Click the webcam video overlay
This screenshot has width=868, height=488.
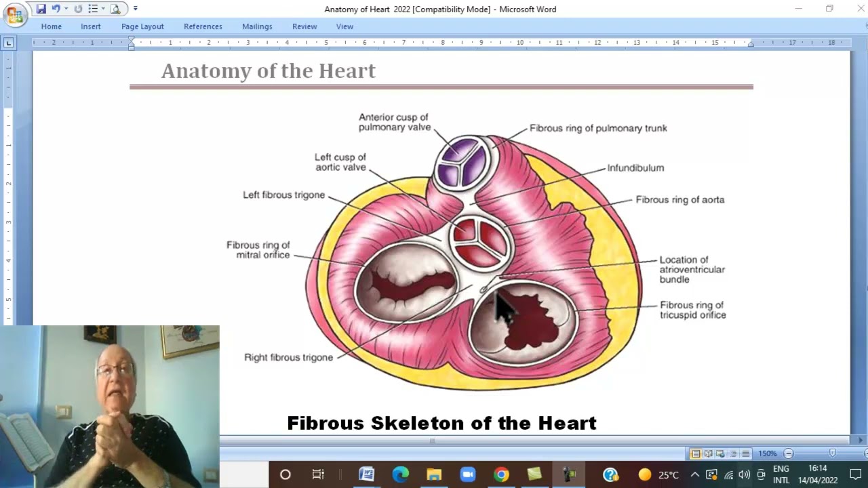[110, 407]
